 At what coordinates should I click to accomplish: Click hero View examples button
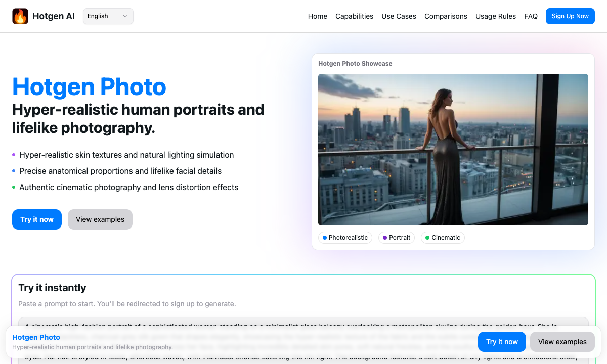tap(100, 219)
